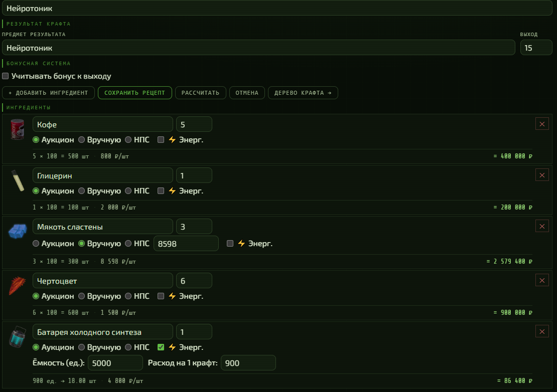Remove the Кофе ingredient with red X
This screenshot has width=557, height=392.
542,124
